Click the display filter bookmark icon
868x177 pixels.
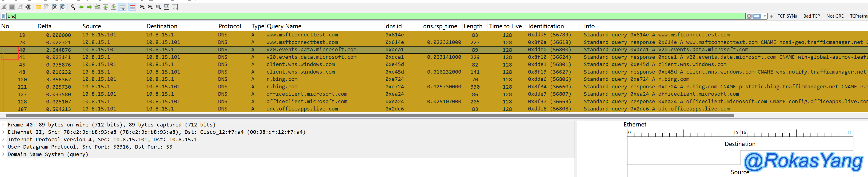[3, 16]
